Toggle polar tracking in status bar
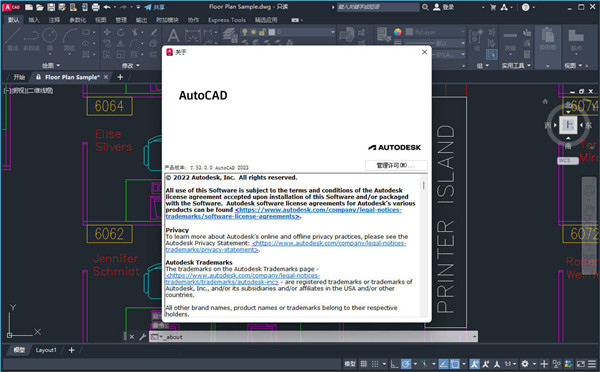600x372 pixels. [x=406, y=364]
